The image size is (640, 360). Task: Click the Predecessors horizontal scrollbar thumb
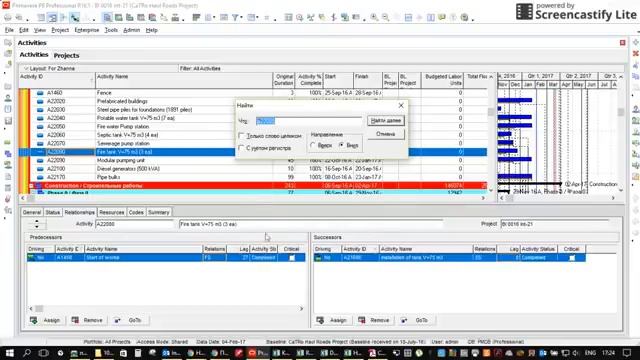click(x=39, y=309)
